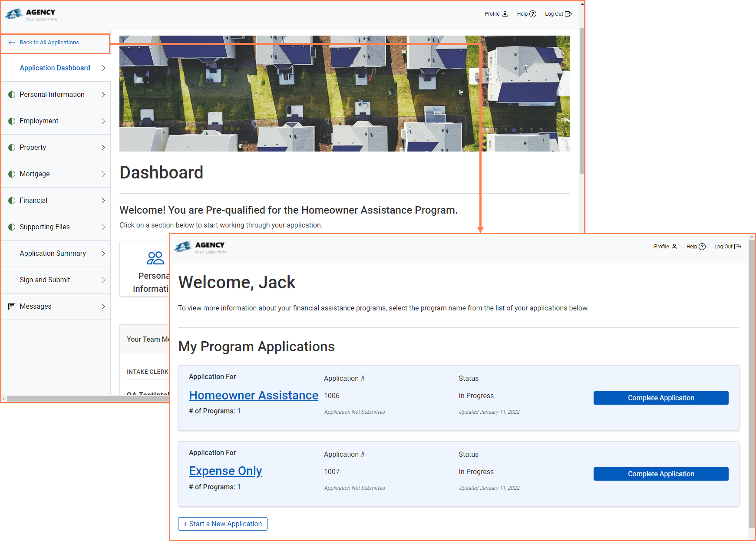756x541 pixels.
Task: Select Sign and Submit in sidebar menu
Action: pyautogui.click(x=45, y=280)
